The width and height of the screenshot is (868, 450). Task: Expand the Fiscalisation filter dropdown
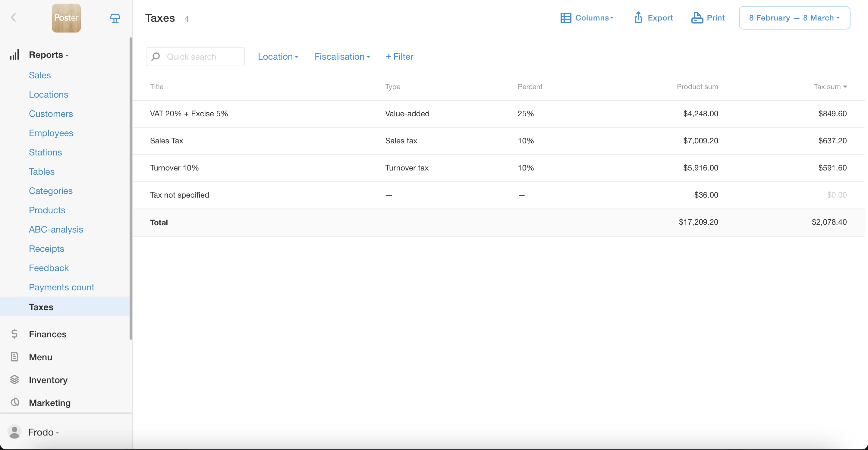click(342, 57)
